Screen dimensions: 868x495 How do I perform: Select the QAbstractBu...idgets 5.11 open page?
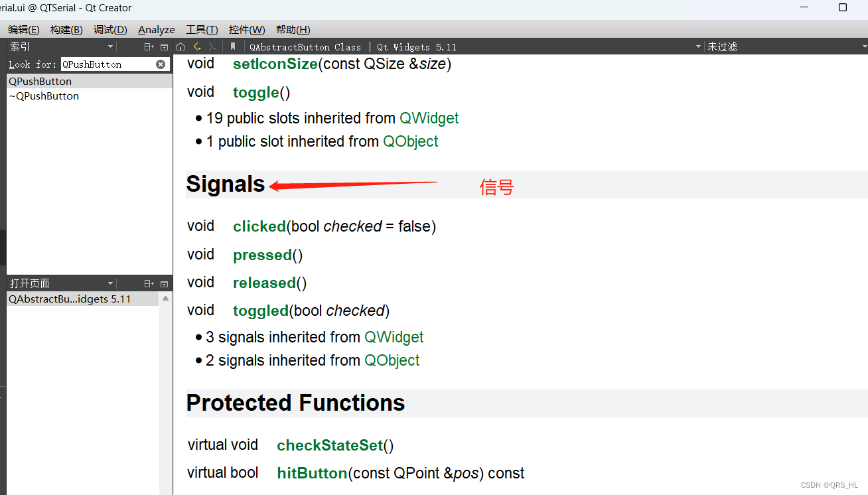click(83, 299)
